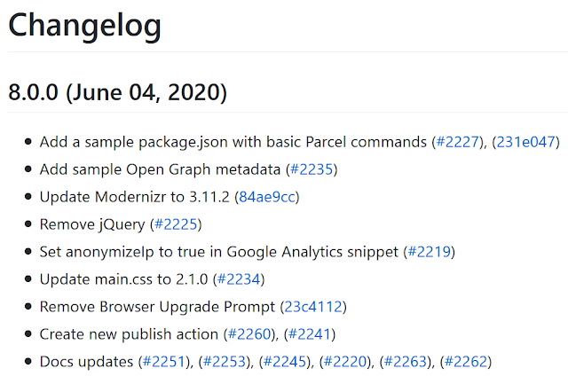Click the Changelog page heading

point(84,26)
